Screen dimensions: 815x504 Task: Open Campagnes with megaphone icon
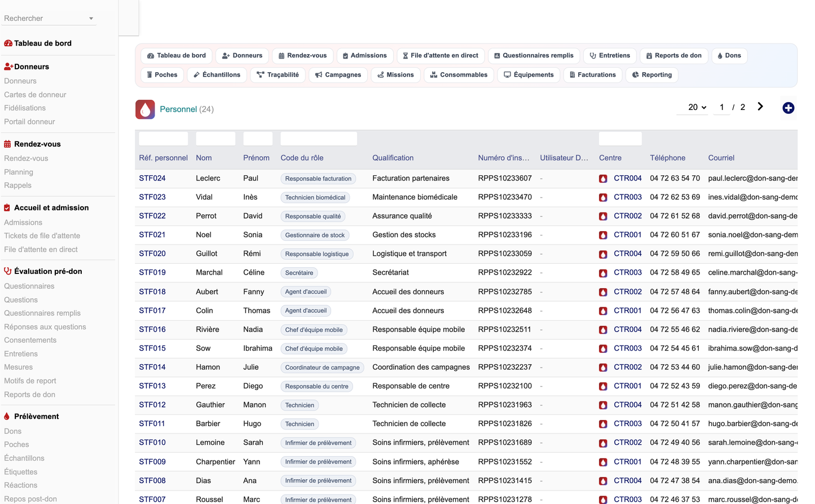338,75
